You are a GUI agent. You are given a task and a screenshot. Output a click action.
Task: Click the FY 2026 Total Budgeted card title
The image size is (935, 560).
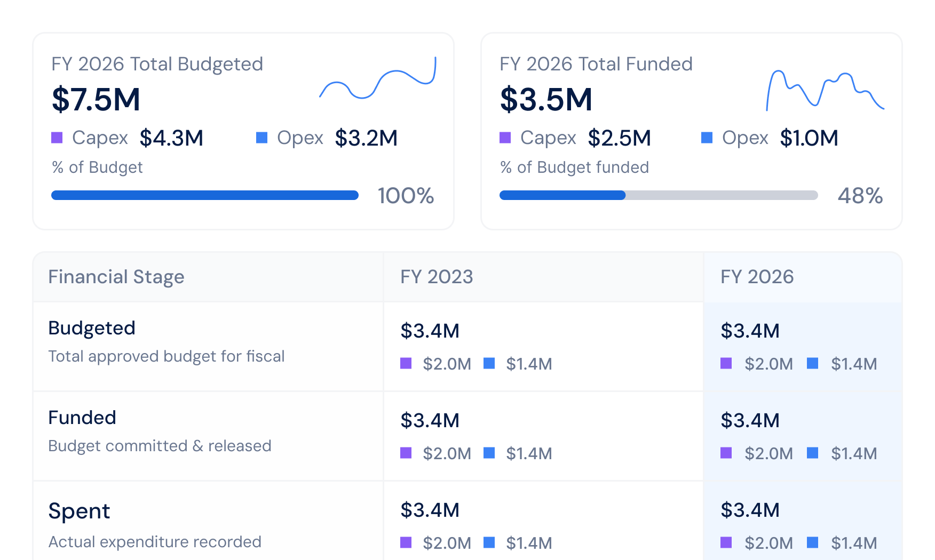pos(157,64)
